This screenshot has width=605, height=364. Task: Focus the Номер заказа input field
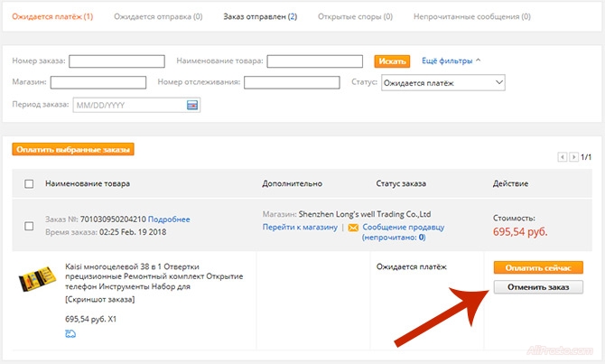[x=116, y=61]
